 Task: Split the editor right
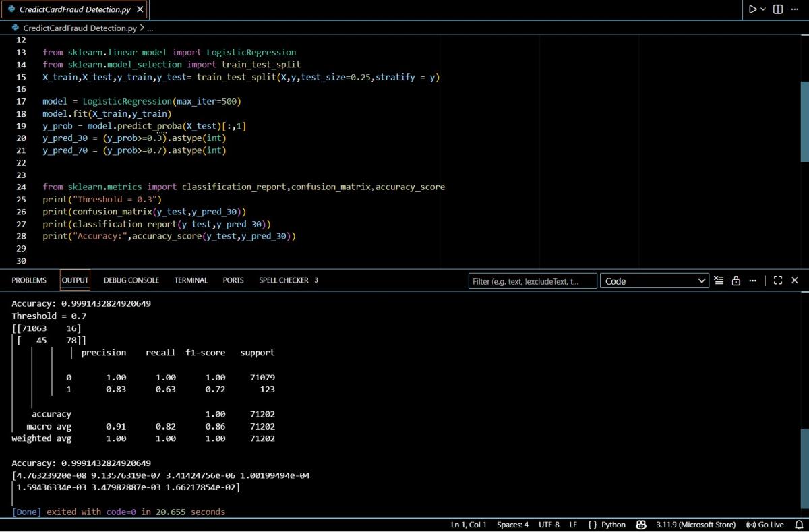coord(778,9)
